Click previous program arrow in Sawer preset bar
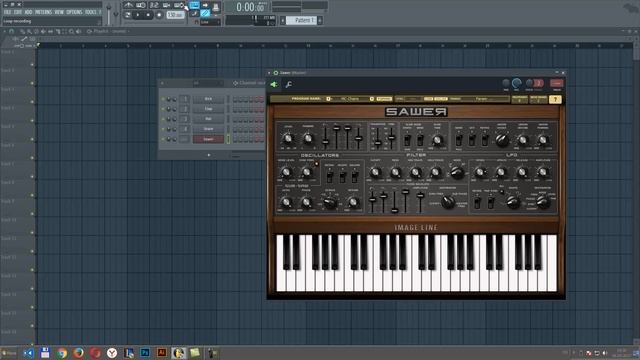640x360 pixels. [x=328, y=99]
